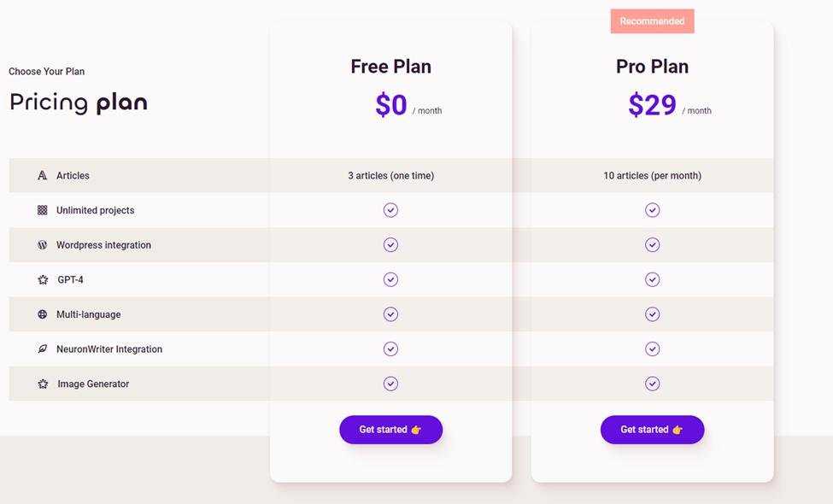This screenshot has height=504, width=833.
Task: Click the Recommended badge above Pro Plan
Action: point(652,21)
